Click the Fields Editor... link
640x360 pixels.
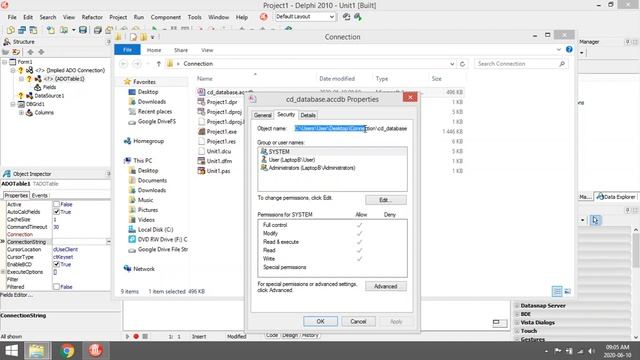pyautogui.click(x=16, y=295)
